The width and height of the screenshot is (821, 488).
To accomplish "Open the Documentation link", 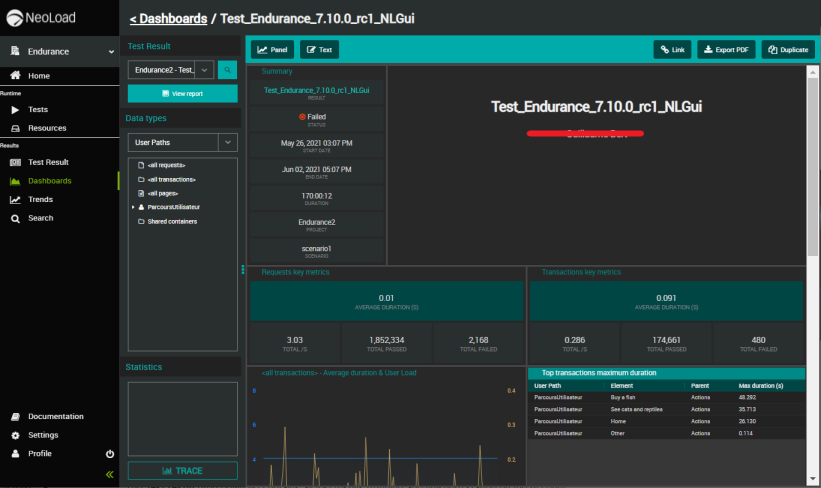I will 55,416.
